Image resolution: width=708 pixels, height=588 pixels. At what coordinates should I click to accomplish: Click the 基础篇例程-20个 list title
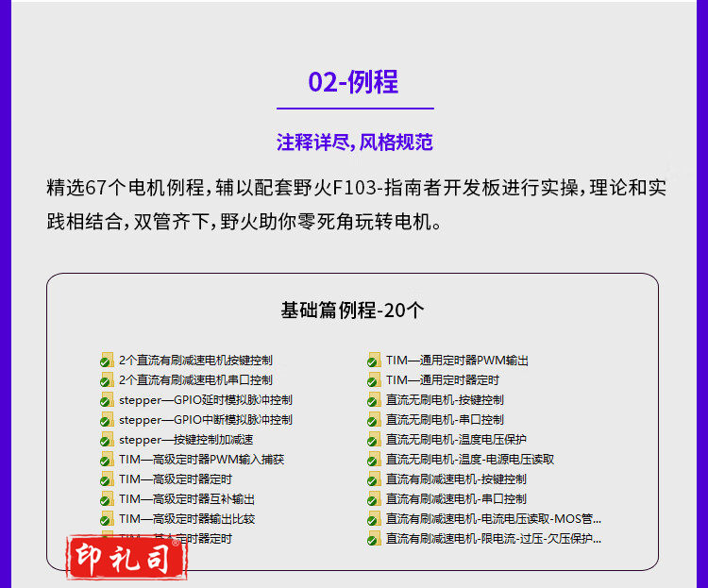point(352,311)
